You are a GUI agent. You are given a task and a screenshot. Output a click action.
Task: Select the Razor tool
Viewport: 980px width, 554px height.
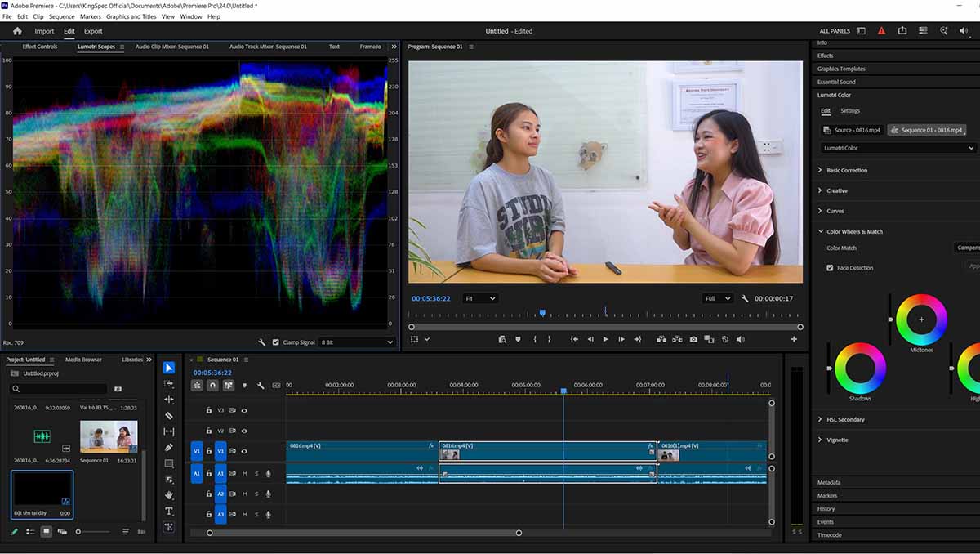click(x=169, y=415)
